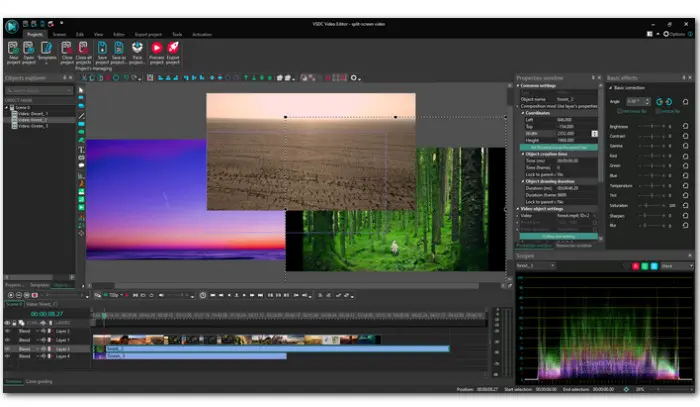The width and height of the screenshot is (700, 407).
Task: Toggle the red channel in Scopes
Action: (635, 266)
